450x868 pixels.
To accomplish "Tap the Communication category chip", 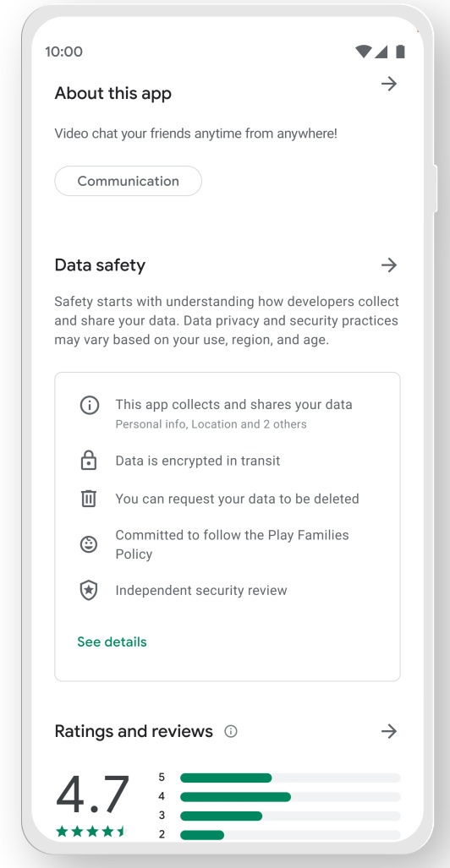I will click(128, 181).
